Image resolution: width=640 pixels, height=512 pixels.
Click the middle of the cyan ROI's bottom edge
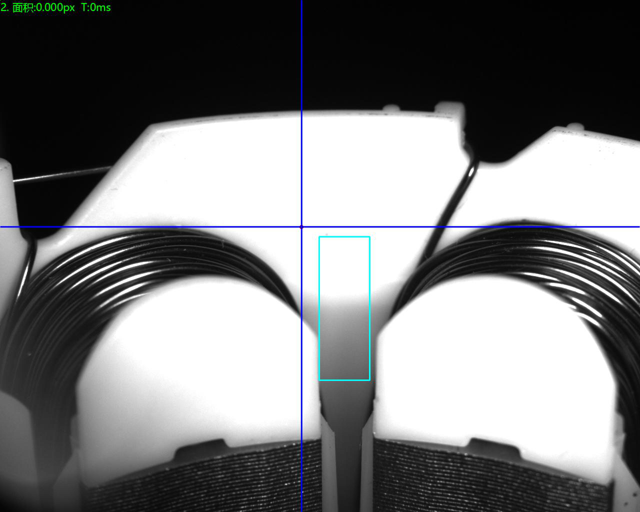tap(344, 380)
